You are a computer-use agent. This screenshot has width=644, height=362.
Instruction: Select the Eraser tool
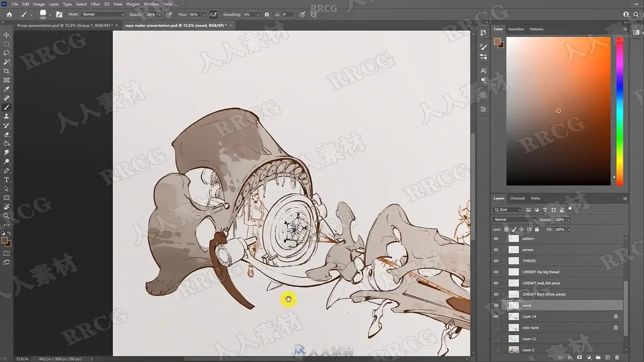[7, 135]
